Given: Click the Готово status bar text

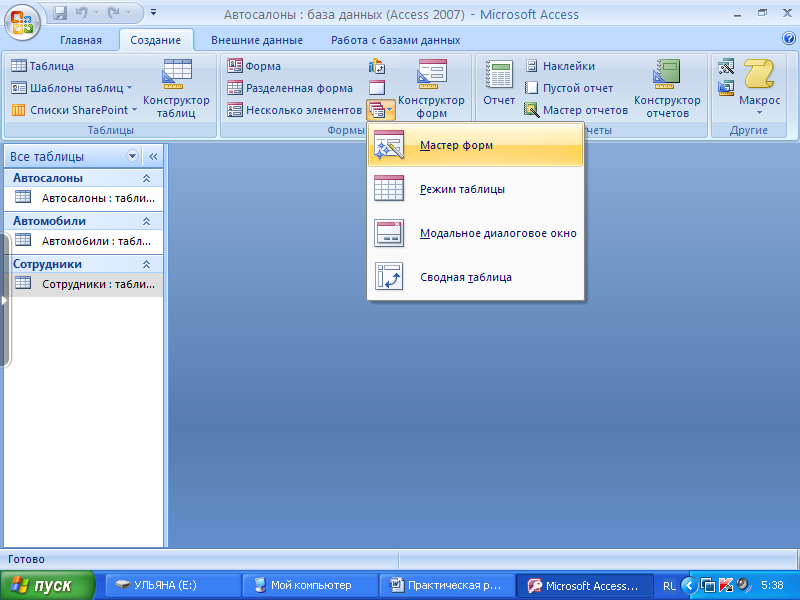Looking at the screenshot, I should click(x=27, y=559).
